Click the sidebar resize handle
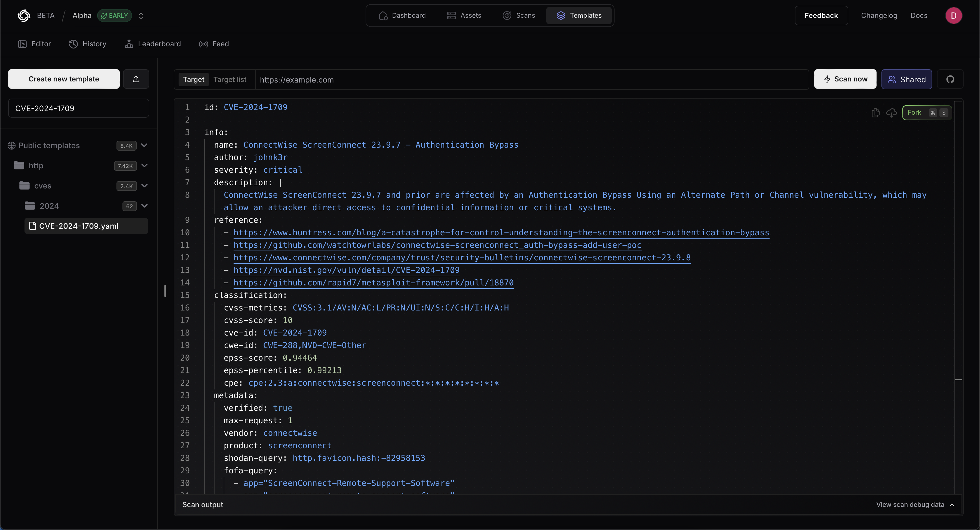The image size is (980, 530). pos(165,291)
